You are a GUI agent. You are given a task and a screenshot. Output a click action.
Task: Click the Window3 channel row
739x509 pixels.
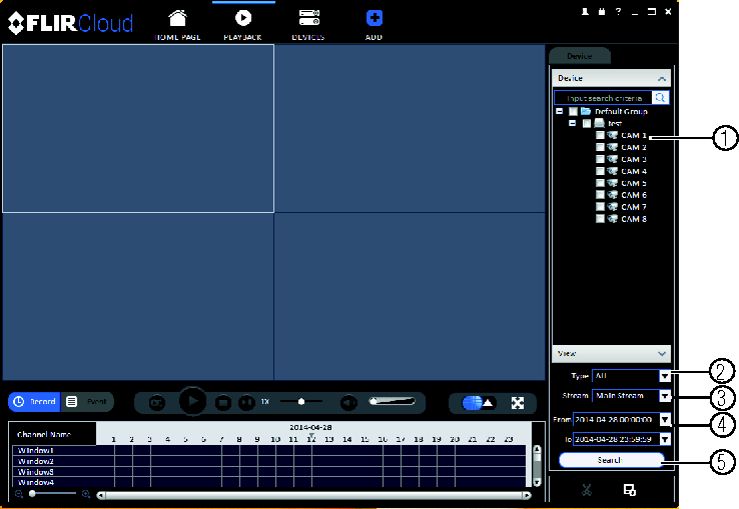(269, 472)
